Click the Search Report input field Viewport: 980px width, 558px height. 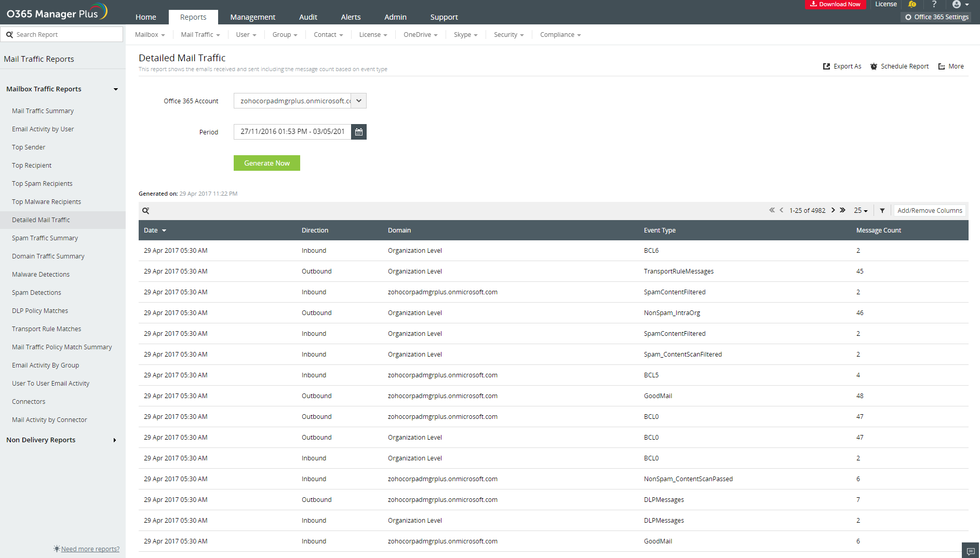pos(62,35)
